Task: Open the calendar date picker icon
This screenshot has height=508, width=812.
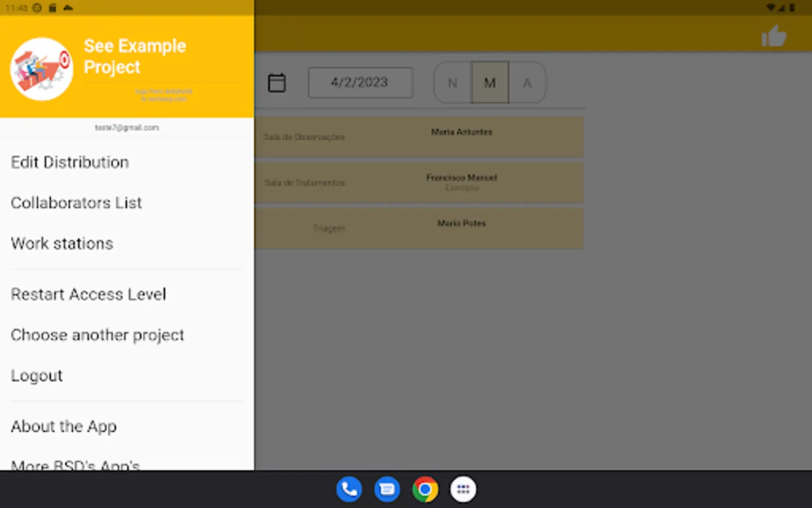Action: click(276, 83)
